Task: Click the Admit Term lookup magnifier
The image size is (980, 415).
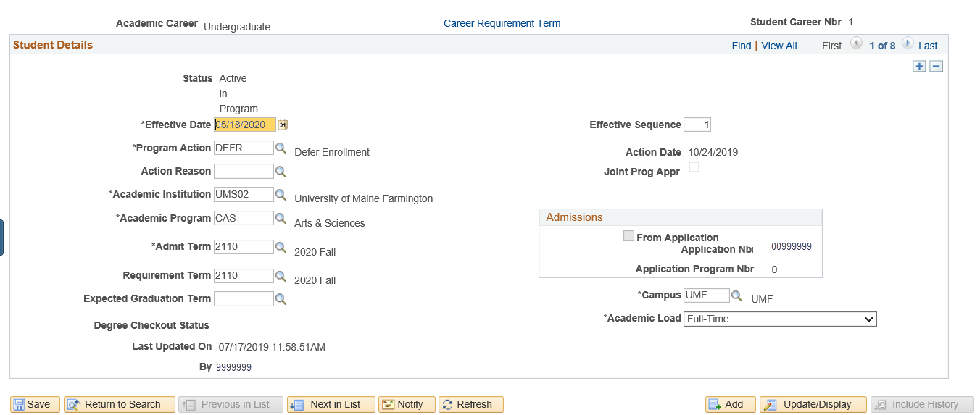Action: click(x=281, y=247)
